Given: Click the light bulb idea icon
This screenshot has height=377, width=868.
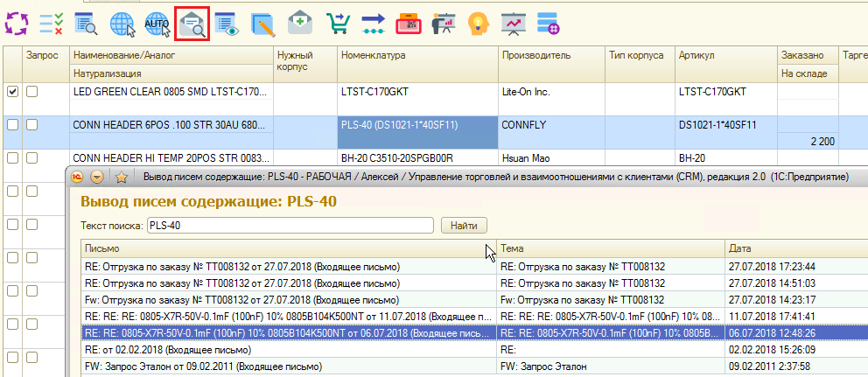Looking at the screenshot, I should point(477,24).
